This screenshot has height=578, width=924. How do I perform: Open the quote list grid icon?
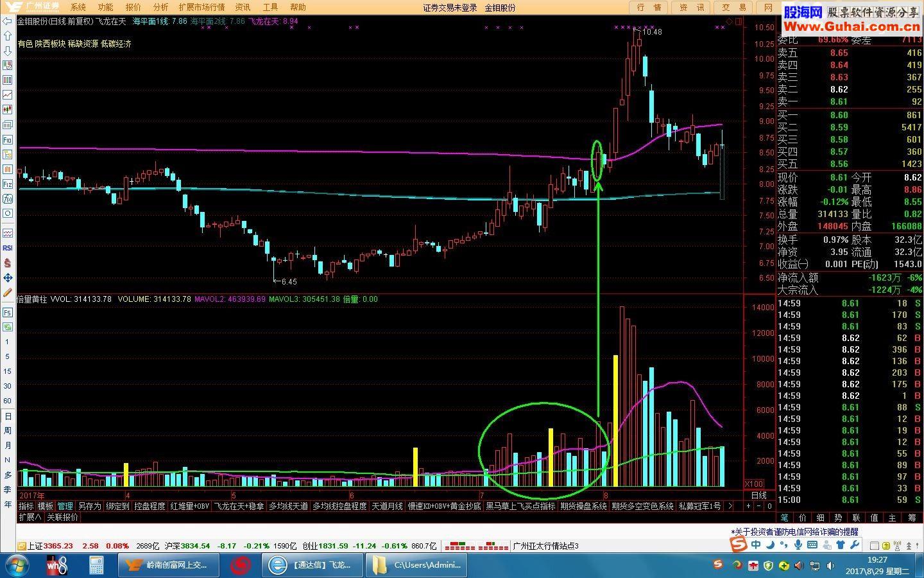(x=8, y=80)
